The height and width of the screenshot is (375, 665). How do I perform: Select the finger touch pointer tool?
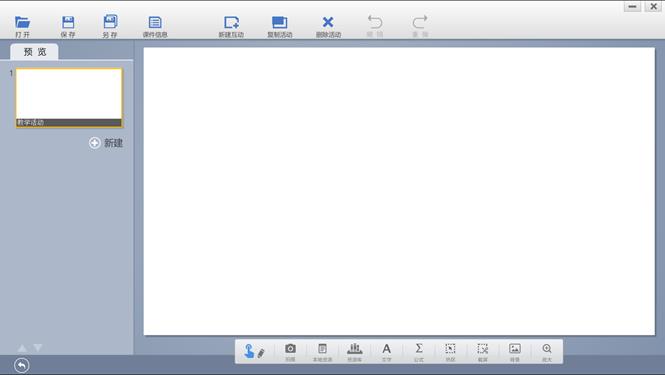(249, 351)
